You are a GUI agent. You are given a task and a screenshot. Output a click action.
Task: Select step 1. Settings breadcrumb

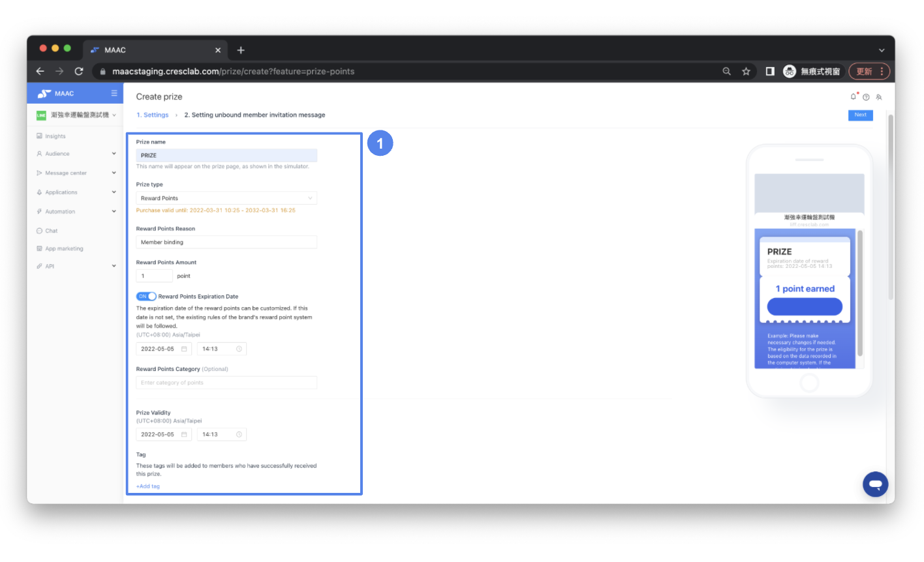click(x=153, y=115)
